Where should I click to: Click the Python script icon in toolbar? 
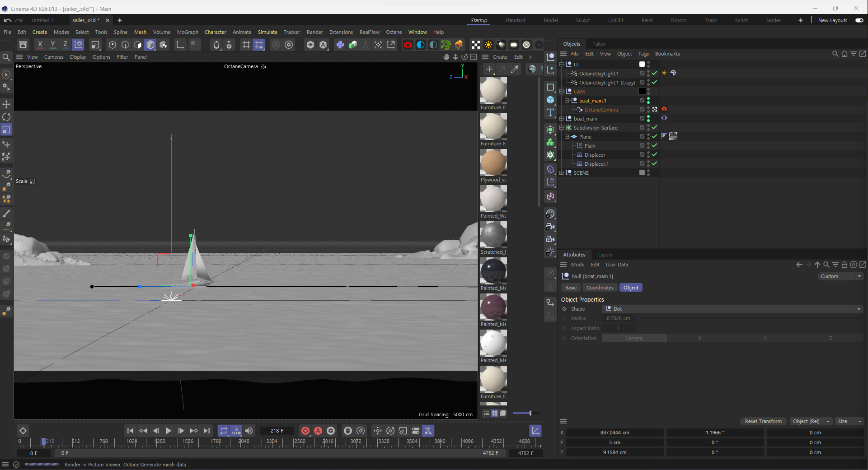click(340, 45)
